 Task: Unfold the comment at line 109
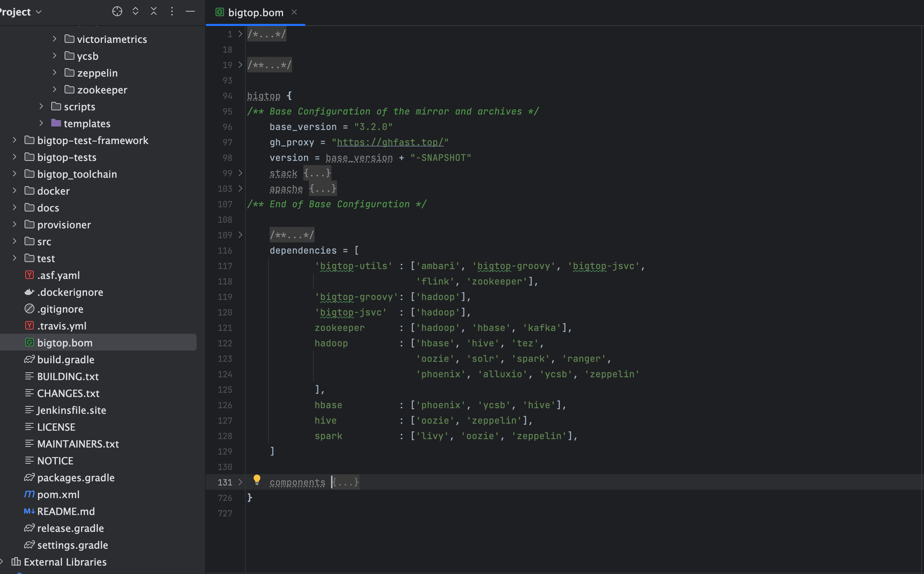coord(240,235)
